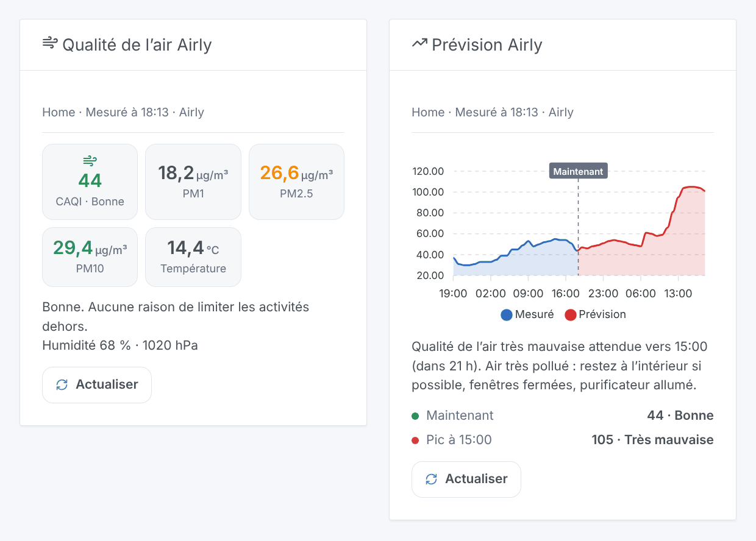Click green dot next to Maintenant row
This screenshot has width=756, height=541.
coord(415,416)
